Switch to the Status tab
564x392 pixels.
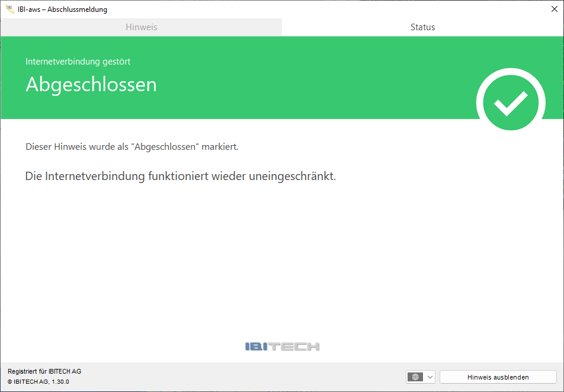(422, 27)
